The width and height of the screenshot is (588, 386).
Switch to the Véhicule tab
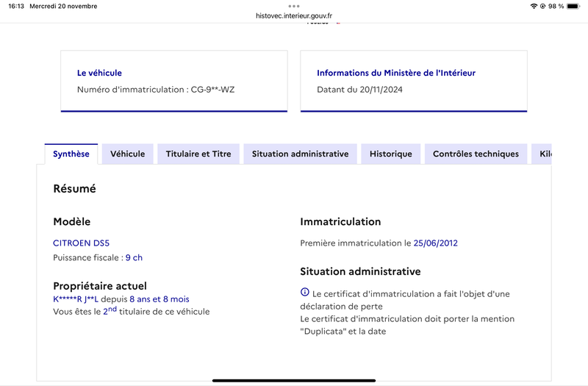pyautogui.click(x=127, y=154)
